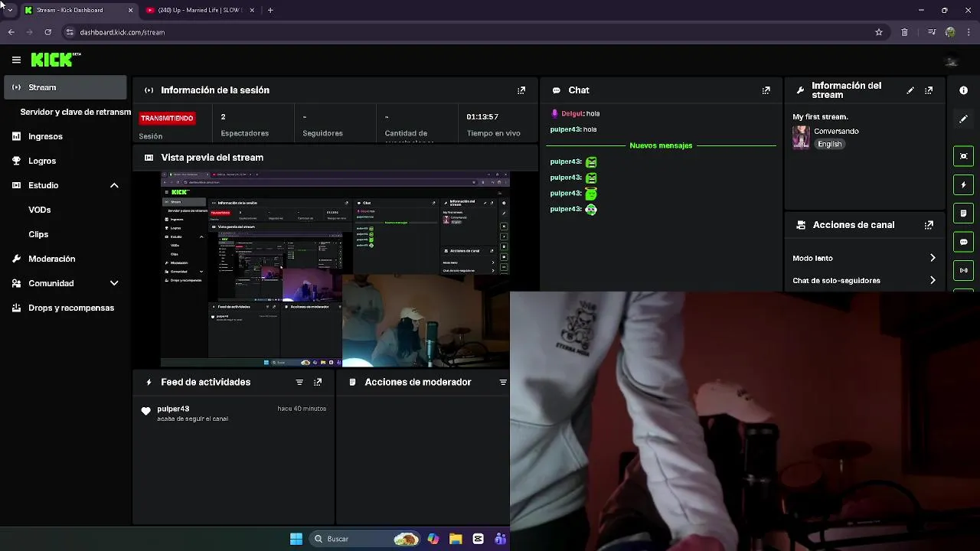Open the Chrome three-dot menu

[969, 32]
